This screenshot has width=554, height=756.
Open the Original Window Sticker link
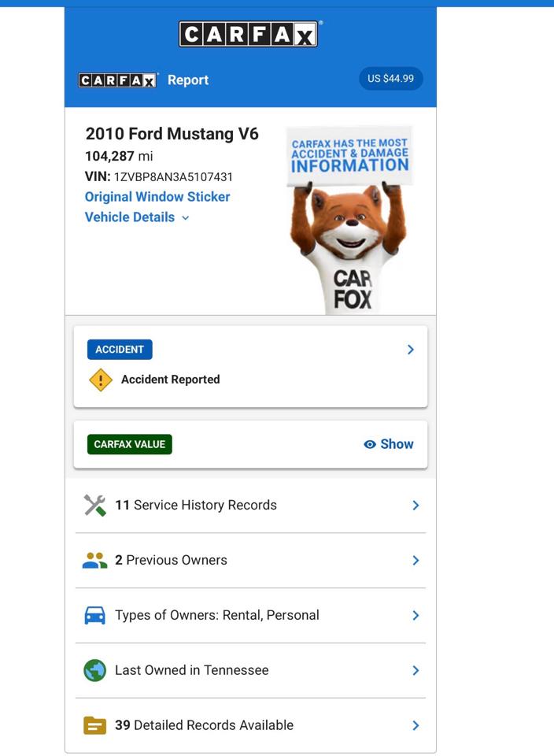157,197
